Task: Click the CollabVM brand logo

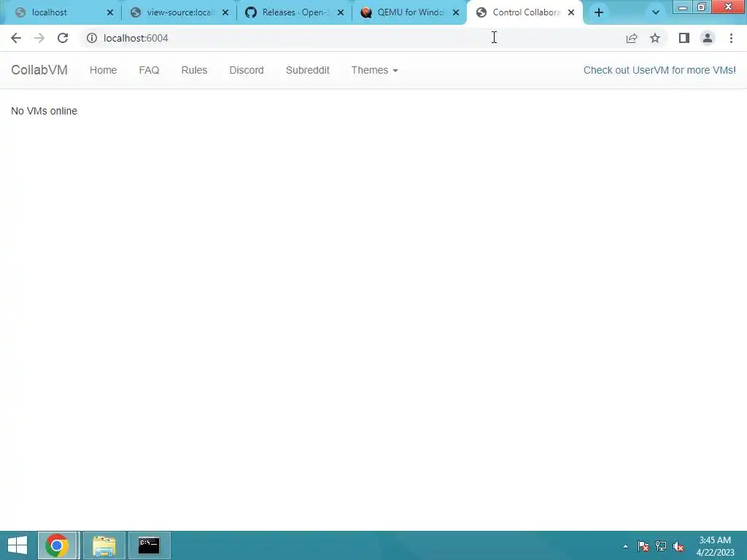Action: tap(39, 70)
